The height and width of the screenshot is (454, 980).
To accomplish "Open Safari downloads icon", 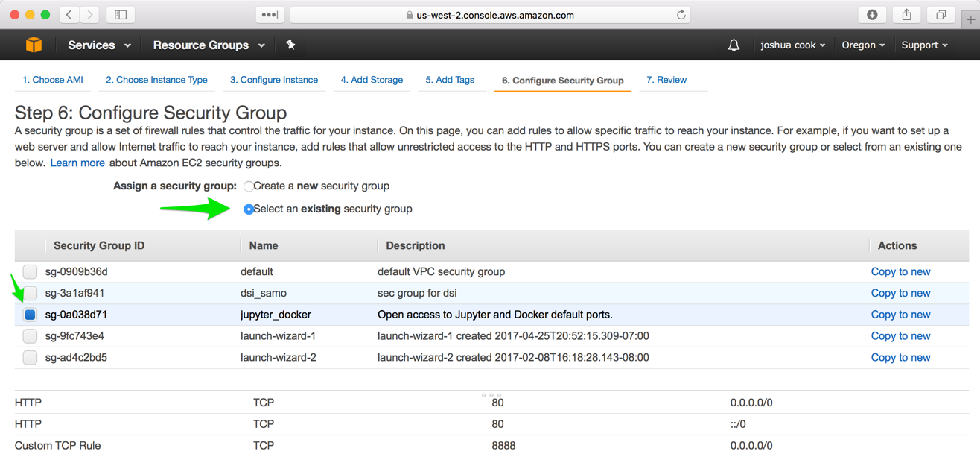I will point(872,15).
